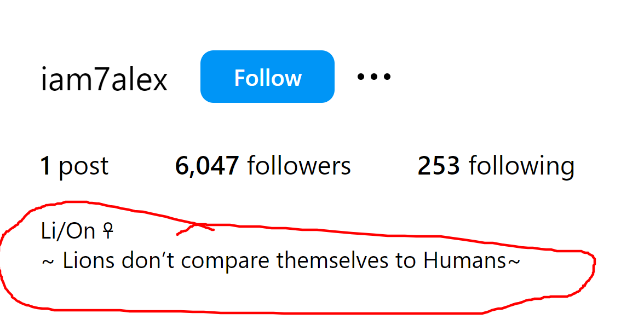This screenshot has height=325, width=644.
Task: Click the bold number 1 before post
Action: click(46, 166)
